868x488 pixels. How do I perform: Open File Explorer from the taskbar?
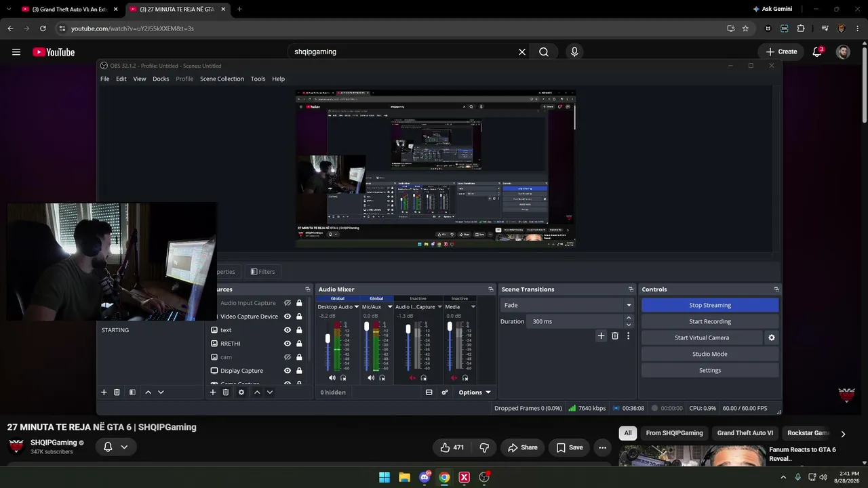pos(404,477)
